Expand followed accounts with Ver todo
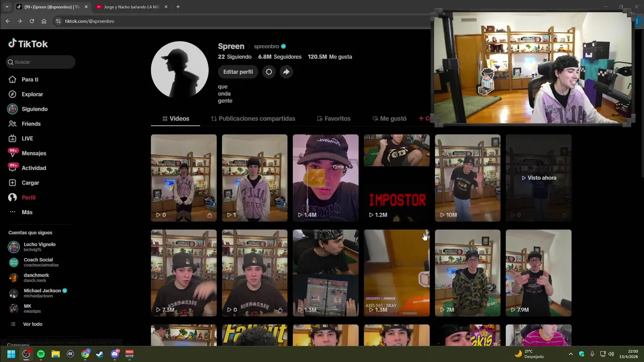Image resolution: width=644 pixels, height=362 pixels. pos(32,324)
